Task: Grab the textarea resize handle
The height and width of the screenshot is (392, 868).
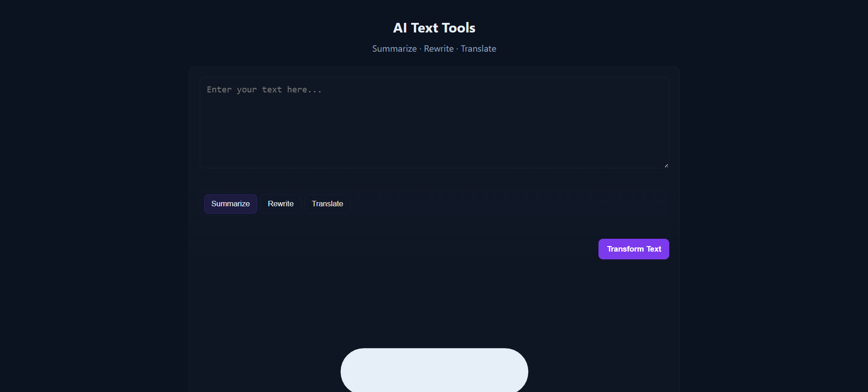Action: tap(666, 165)
